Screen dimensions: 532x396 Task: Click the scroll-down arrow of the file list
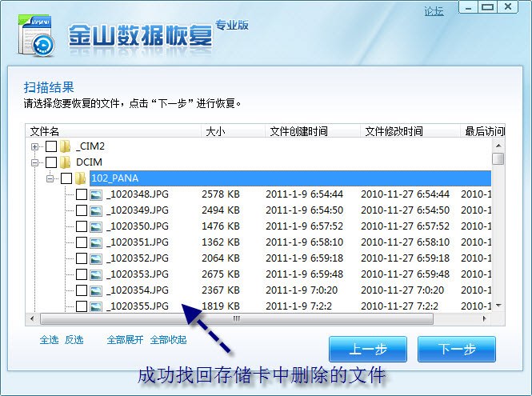[x=498, y=306]
